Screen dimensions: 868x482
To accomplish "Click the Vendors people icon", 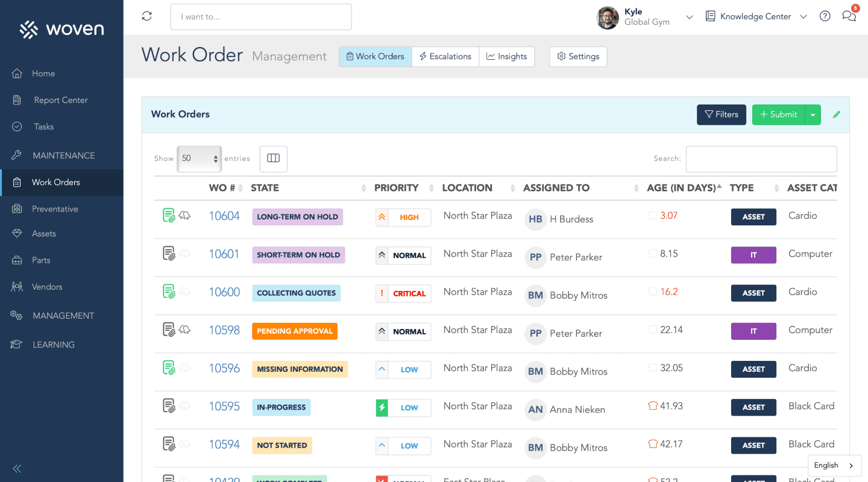I will coord(17,287).
